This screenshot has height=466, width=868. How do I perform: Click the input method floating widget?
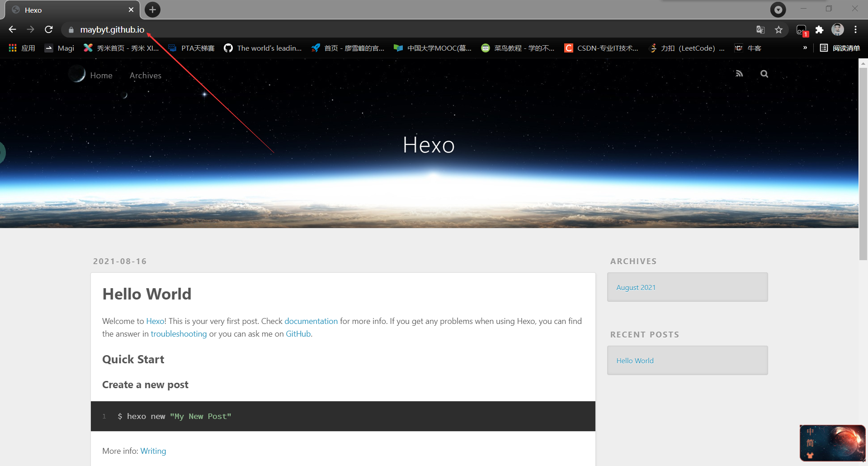pos(832,443)
